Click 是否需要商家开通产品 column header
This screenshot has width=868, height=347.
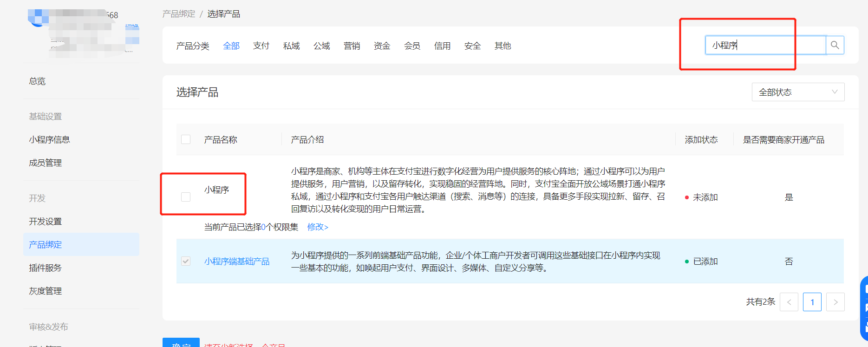[x=784, y=140]
